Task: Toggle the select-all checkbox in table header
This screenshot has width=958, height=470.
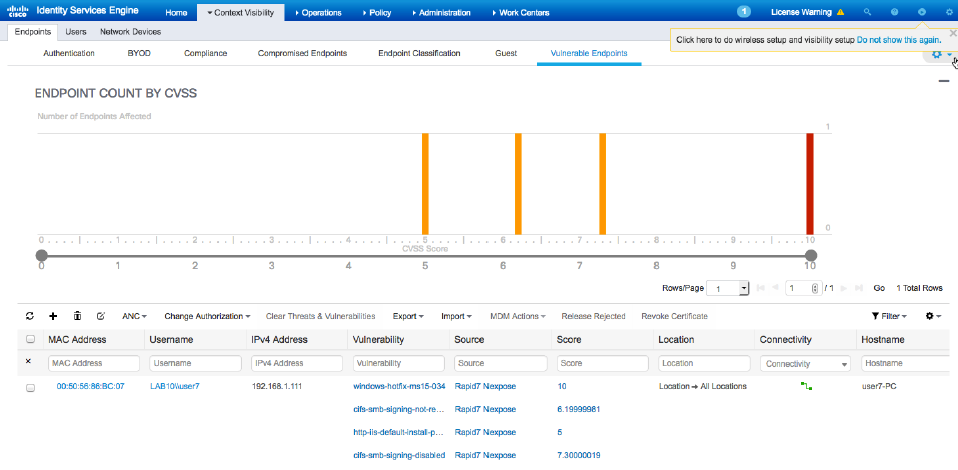Action: [30, 340]
